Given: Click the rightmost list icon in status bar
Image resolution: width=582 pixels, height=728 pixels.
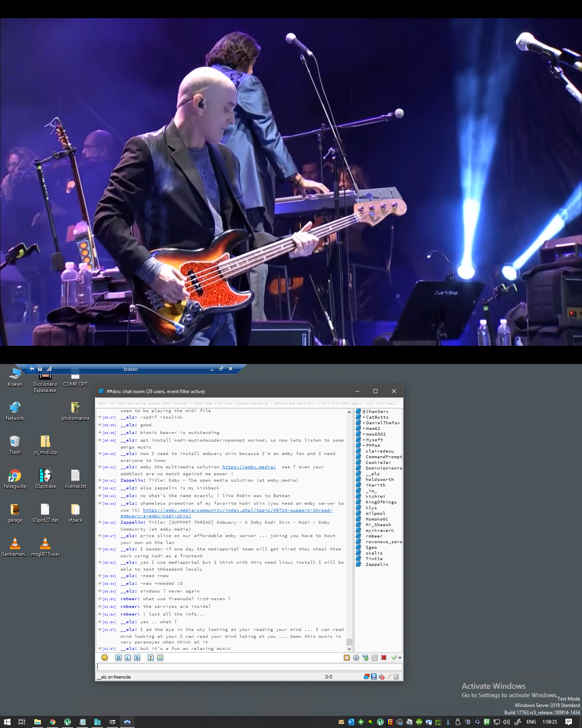Looking at the screenshot, I should point(396,677).
